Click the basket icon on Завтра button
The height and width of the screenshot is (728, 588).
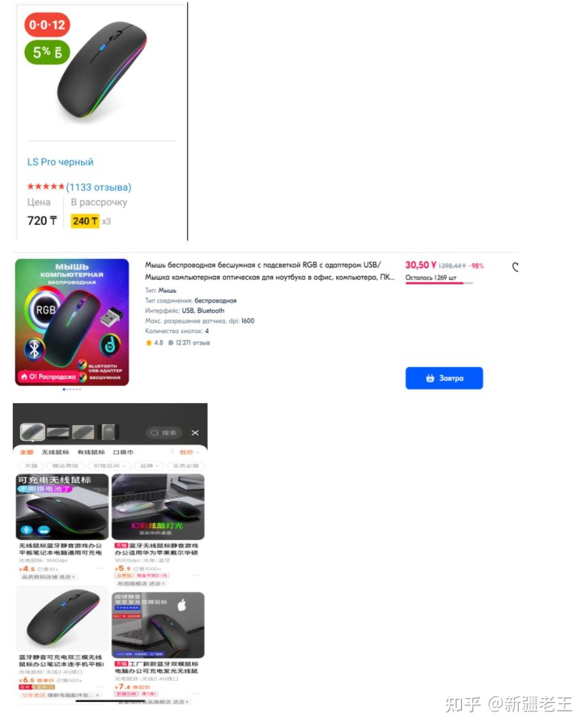point(430,378)
